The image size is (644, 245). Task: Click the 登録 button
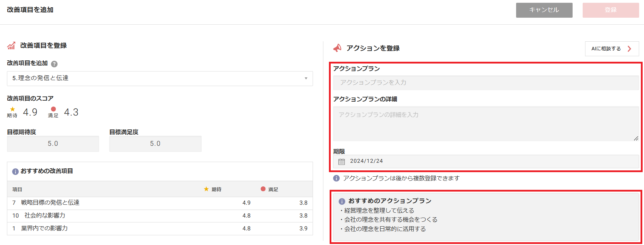point(611,10)
